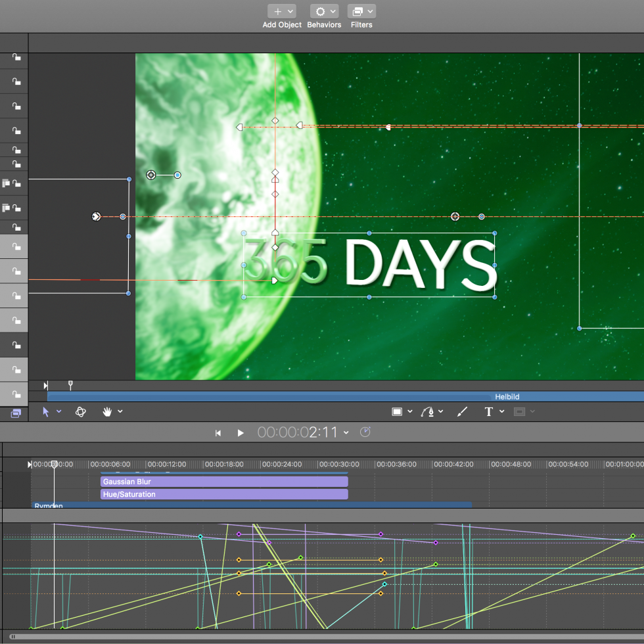Go to the start of the project
This screenshot has width=644, height=644.
[218, 433]
